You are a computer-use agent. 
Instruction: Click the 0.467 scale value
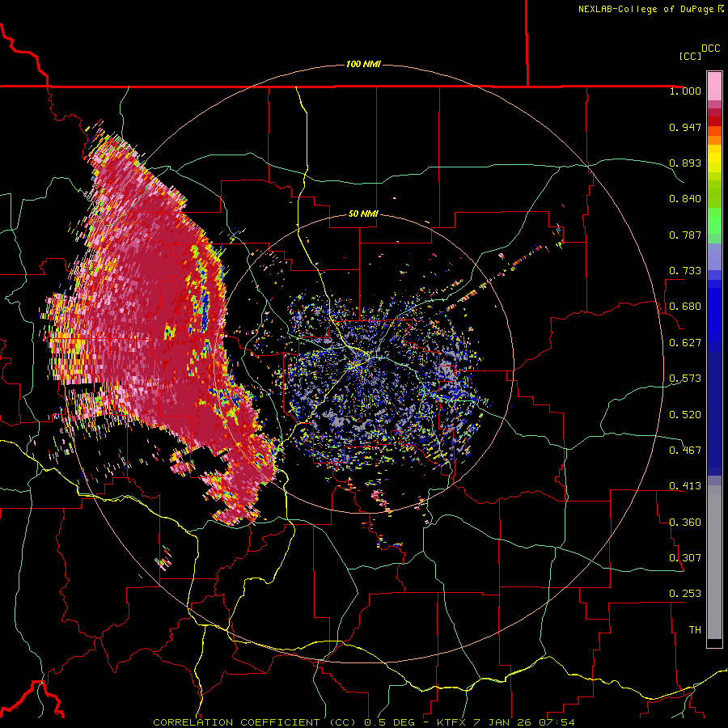click(x=685, y=451)
